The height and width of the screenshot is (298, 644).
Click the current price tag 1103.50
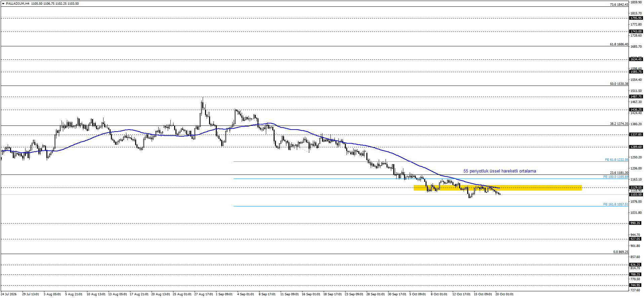click(636, 195)
